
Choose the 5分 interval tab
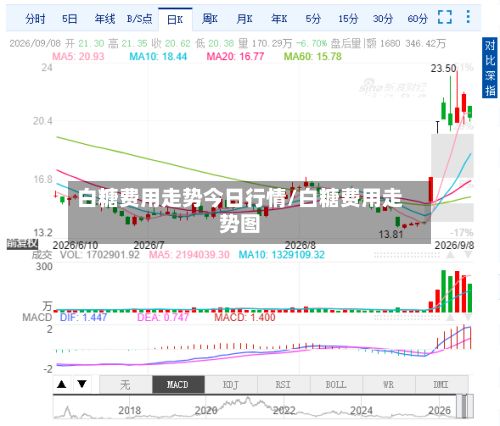313,19
